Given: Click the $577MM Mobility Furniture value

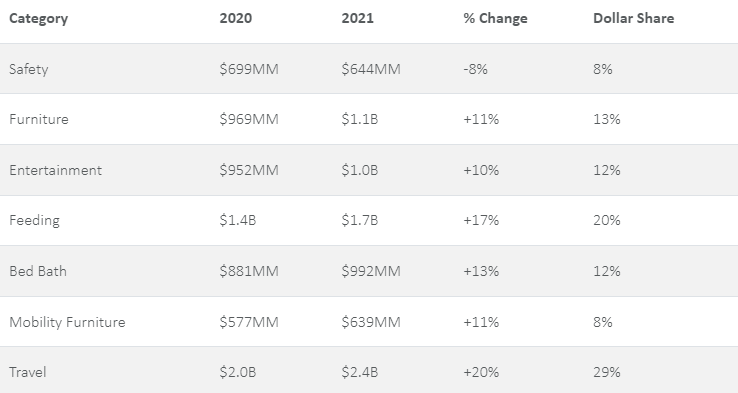Looking at the screenshot, I should (249, 322).
